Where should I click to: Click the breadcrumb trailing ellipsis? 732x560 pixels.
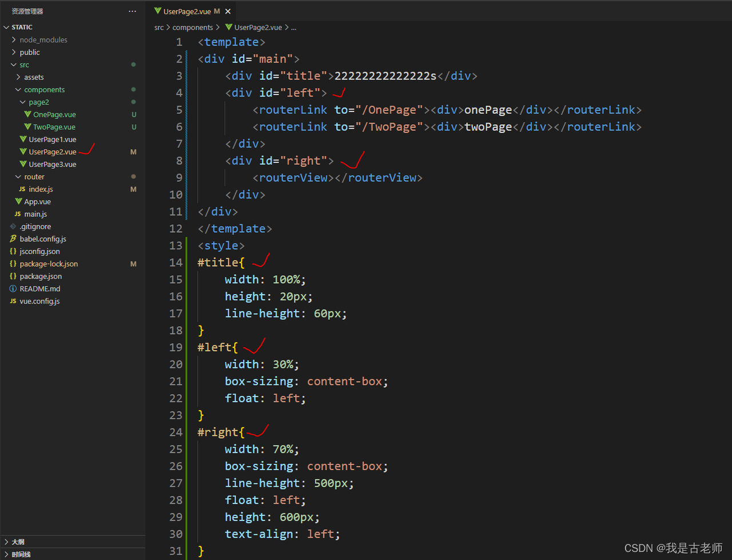[294, 27]
